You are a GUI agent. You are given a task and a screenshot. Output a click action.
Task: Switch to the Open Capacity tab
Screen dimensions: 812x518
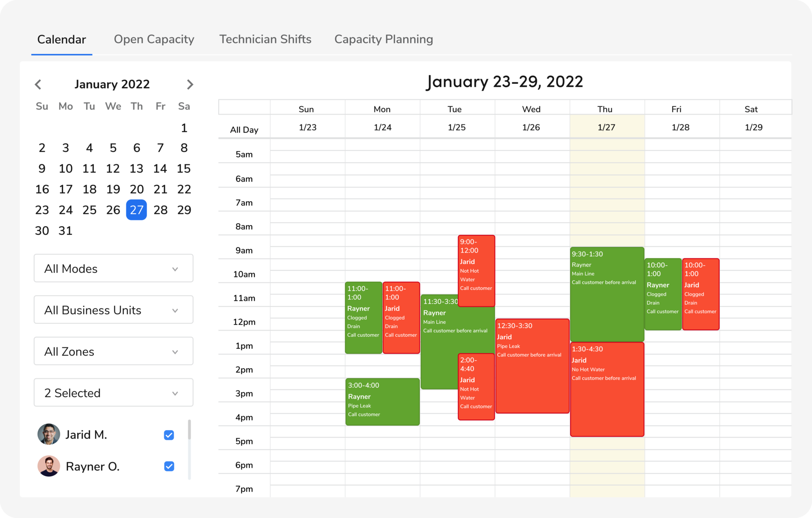click(154, 39)
